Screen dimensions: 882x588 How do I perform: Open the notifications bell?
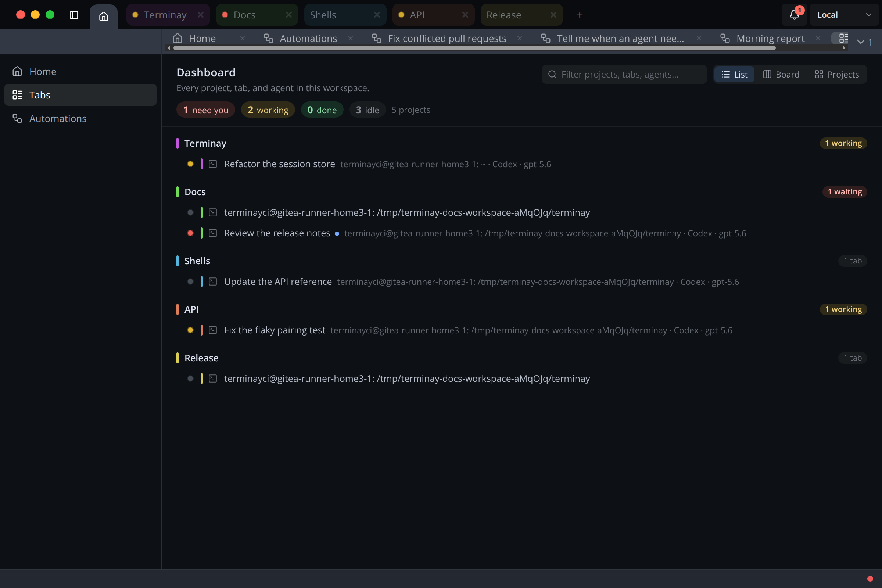[794, 15]
